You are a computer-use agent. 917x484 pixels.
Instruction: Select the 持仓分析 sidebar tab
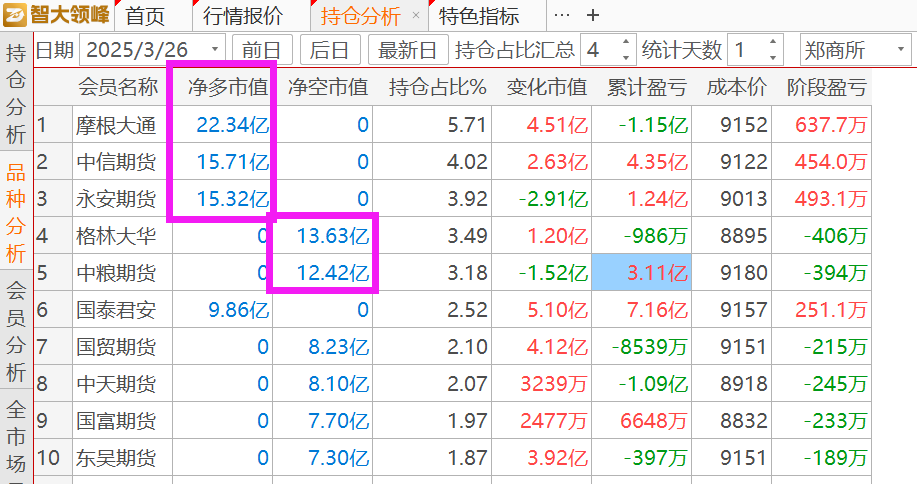click(x=16, y=94)
